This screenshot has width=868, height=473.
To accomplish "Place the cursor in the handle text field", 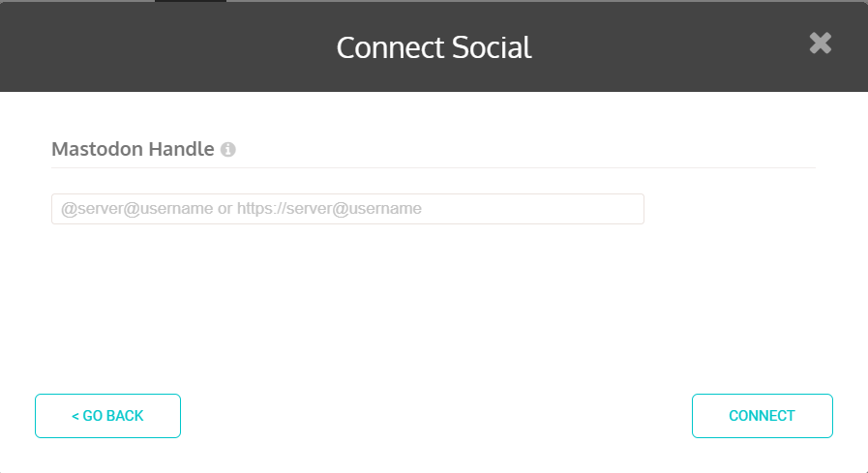I will [347, 209].
